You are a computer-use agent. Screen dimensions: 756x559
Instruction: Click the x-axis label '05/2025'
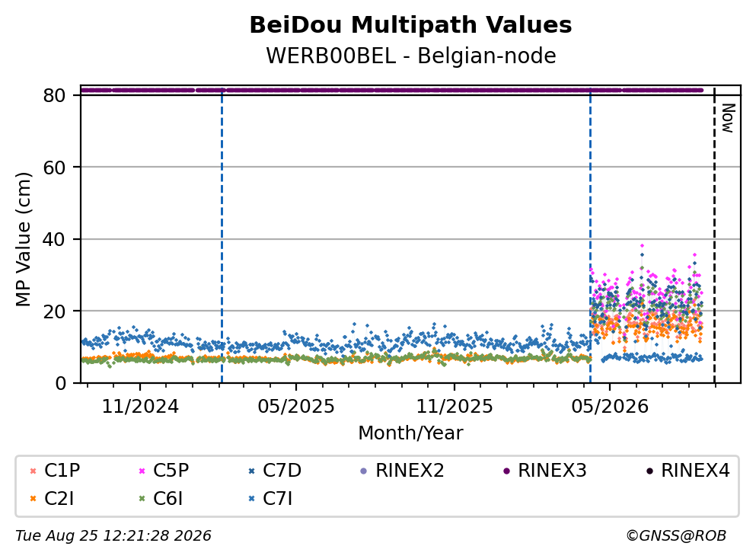pos(295,407)
